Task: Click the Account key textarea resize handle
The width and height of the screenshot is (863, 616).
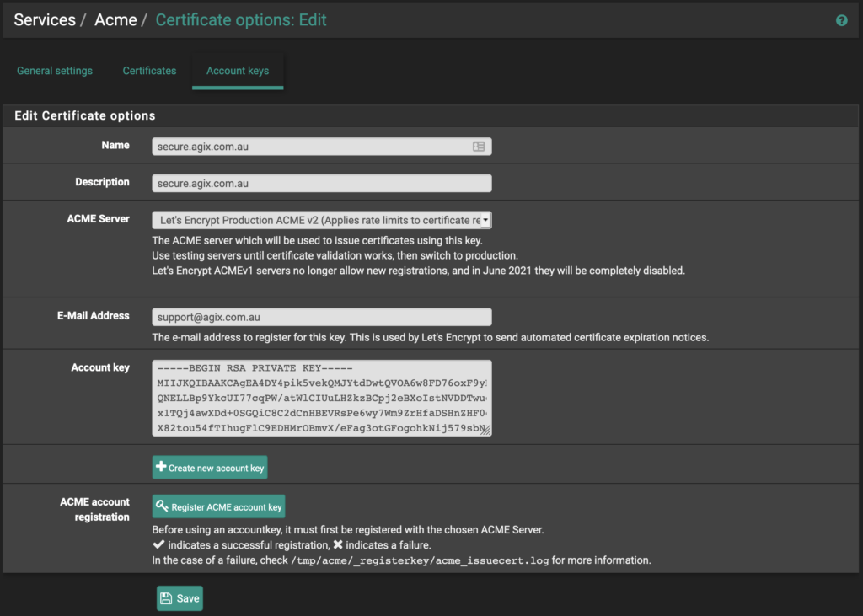Action: (486, 430)
